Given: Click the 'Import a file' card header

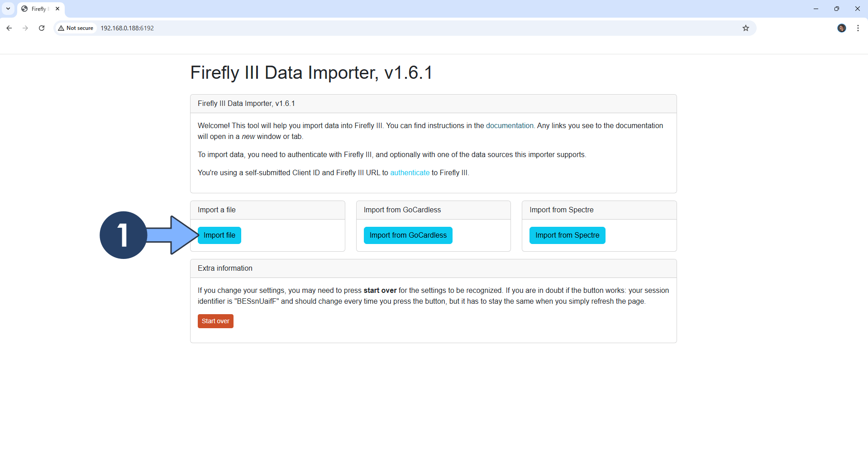Looking at the screenshot, I should tap(267, 210).
